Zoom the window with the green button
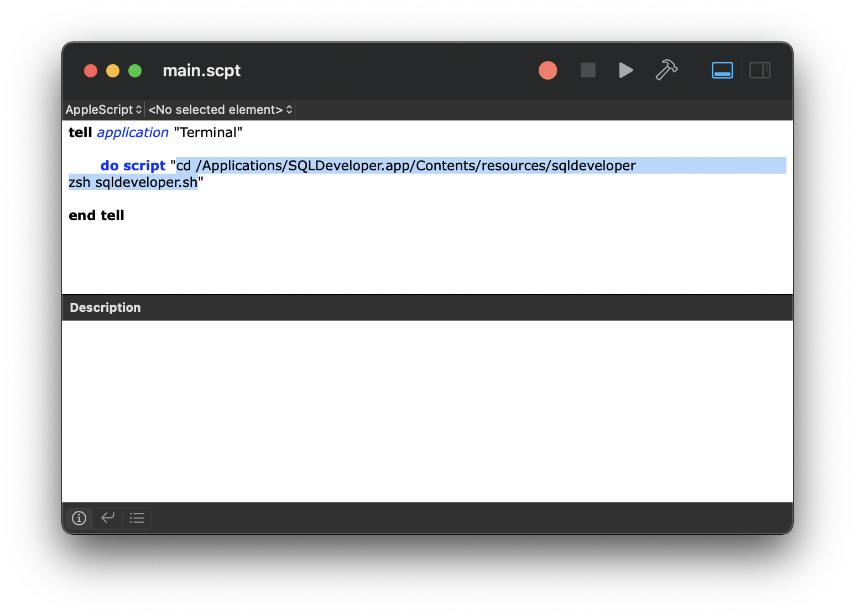 (135, 71)
